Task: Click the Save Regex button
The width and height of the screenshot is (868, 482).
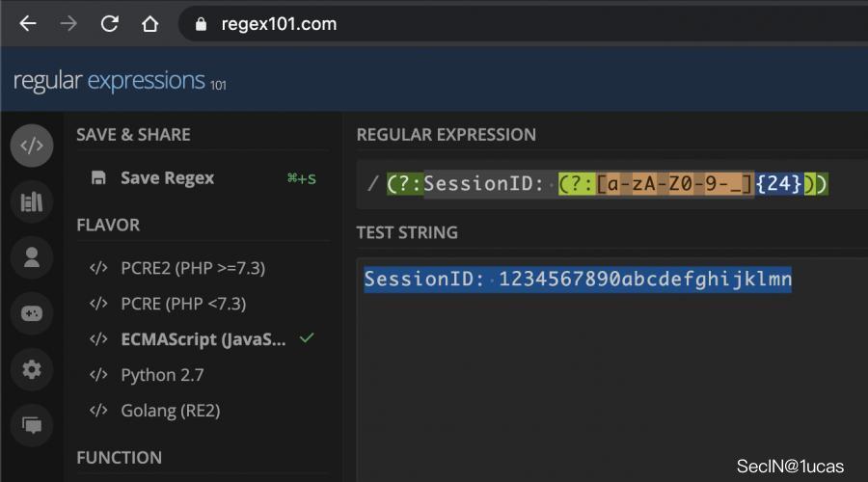Action: click(x=167, y=178)
